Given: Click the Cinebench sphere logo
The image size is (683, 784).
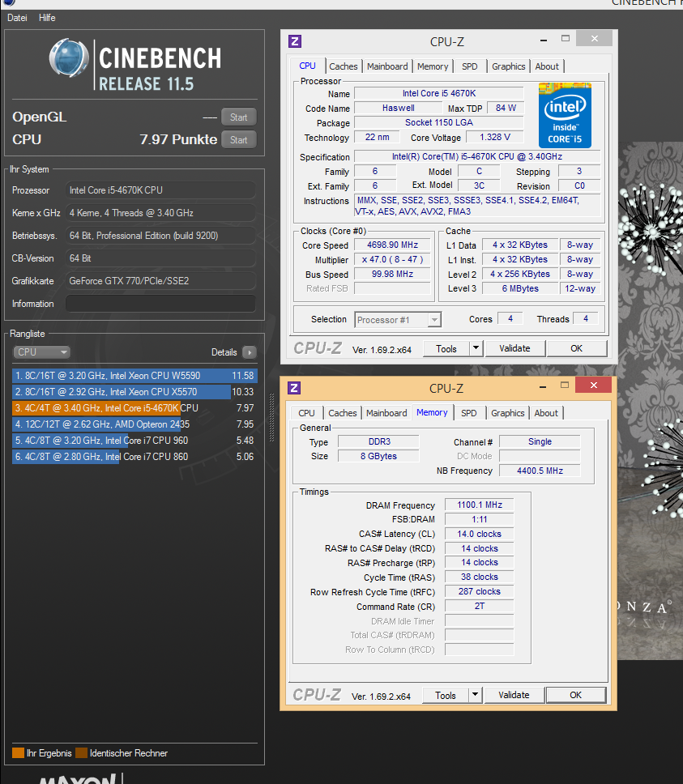Looking at the screenshot, I should tap(69, 58).
